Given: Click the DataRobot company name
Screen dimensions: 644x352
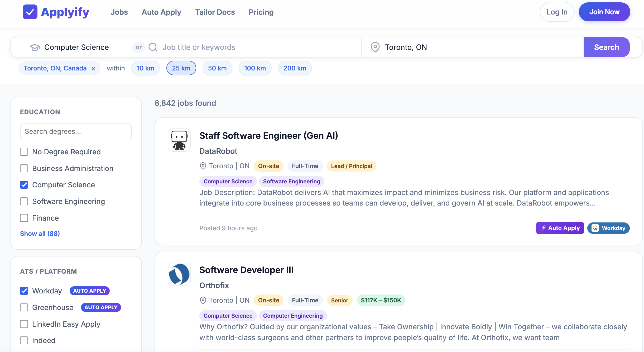Looking at the screenshot, I should coord(218,151).
